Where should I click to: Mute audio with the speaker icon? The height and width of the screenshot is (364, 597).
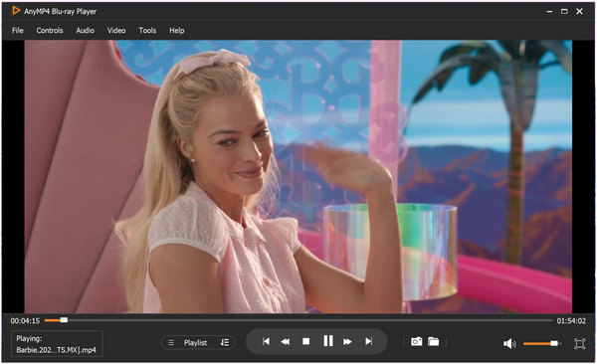pos(509,344)
